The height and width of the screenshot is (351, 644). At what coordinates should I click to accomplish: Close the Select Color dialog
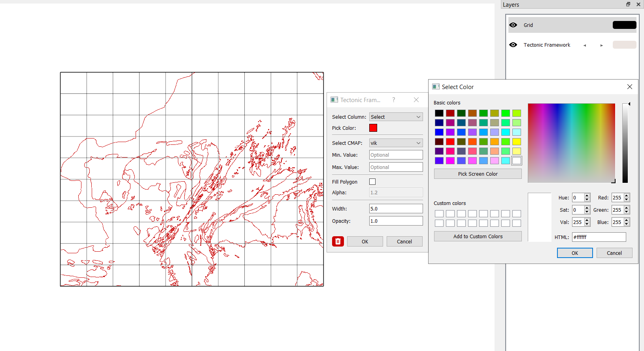point(629,87)
